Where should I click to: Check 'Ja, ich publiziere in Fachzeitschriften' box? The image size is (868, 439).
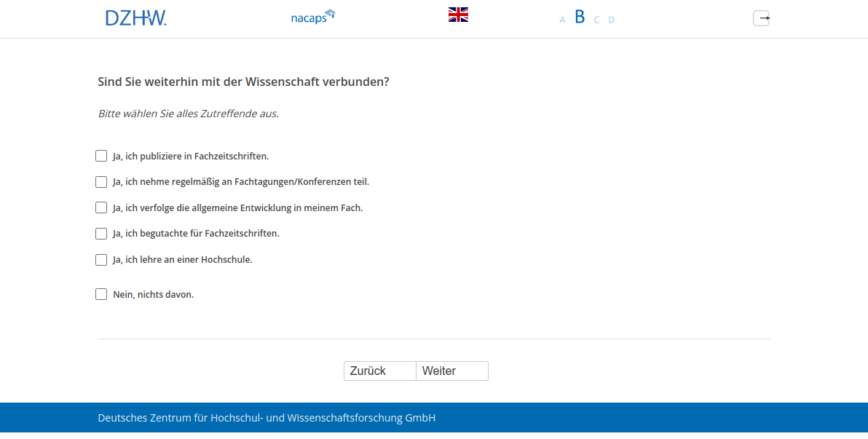pyautogui.click(x=101, y=156)
